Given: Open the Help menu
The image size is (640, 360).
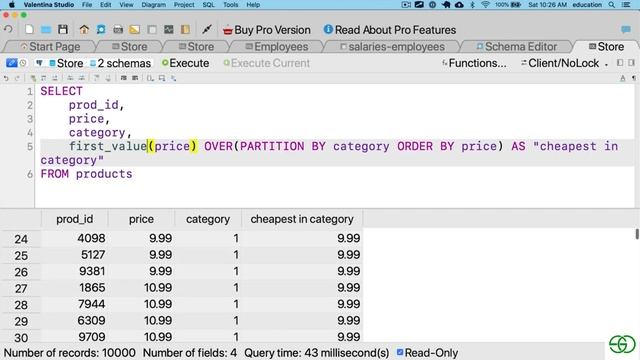Looking at the screenshot, I should pos(253,4).
